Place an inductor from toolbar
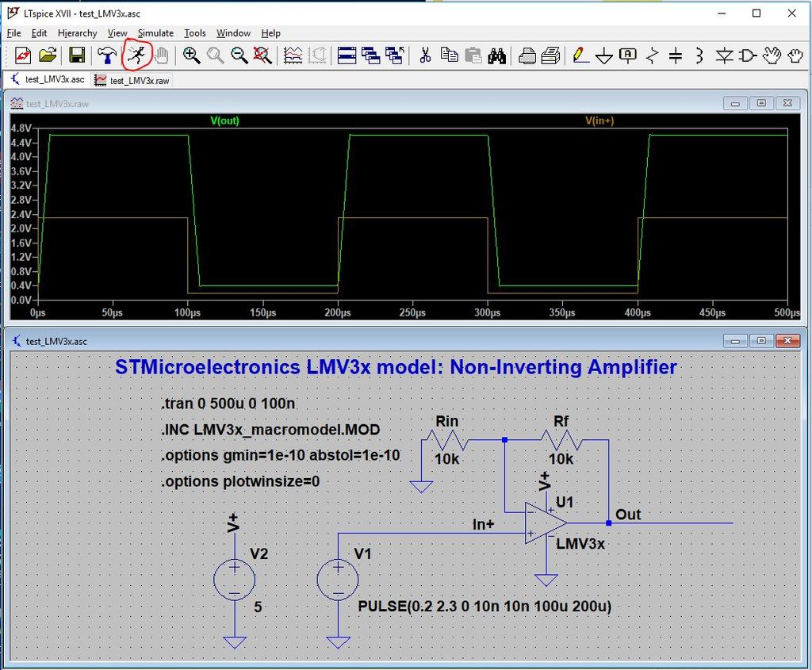Screen dimensions: 812x670 pyautogui.click(x=699, y=56)
